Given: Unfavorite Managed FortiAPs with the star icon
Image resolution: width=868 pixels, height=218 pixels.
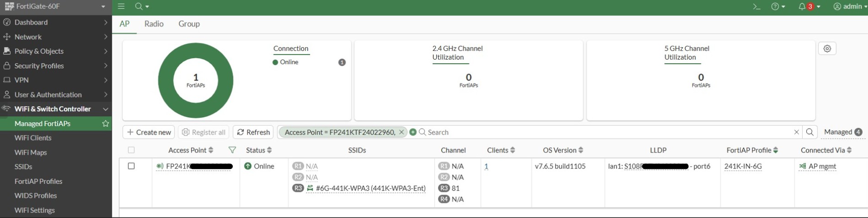Looking at the screenshot, I should pyautogui.click(x=106, y=124).
